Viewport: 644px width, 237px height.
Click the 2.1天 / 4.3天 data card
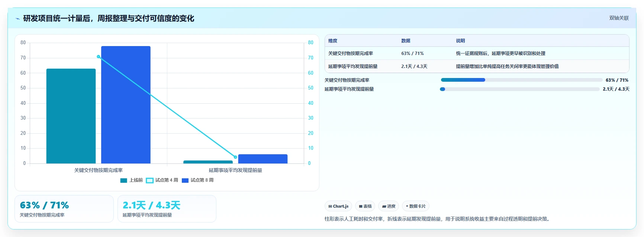(167, 209)
